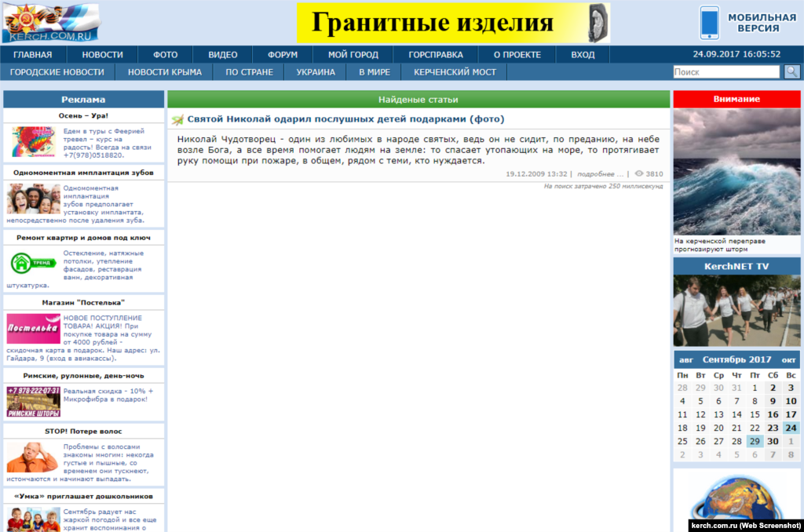This screenshot has width=804, height=532.
Task: Click the pink Постелька shop logo
Action: [x=33, y=328]
